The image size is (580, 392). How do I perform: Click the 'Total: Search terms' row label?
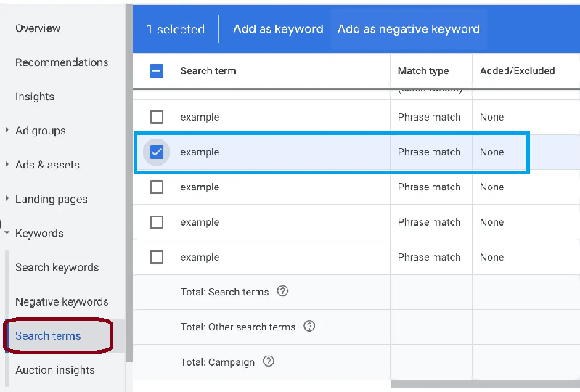tap(224, 292)
